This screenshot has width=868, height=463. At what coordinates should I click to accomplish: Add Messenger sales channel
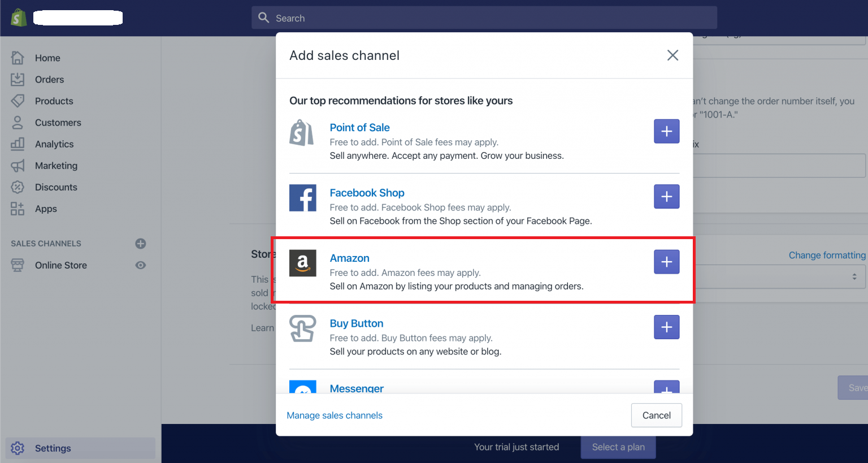(667, 387)
